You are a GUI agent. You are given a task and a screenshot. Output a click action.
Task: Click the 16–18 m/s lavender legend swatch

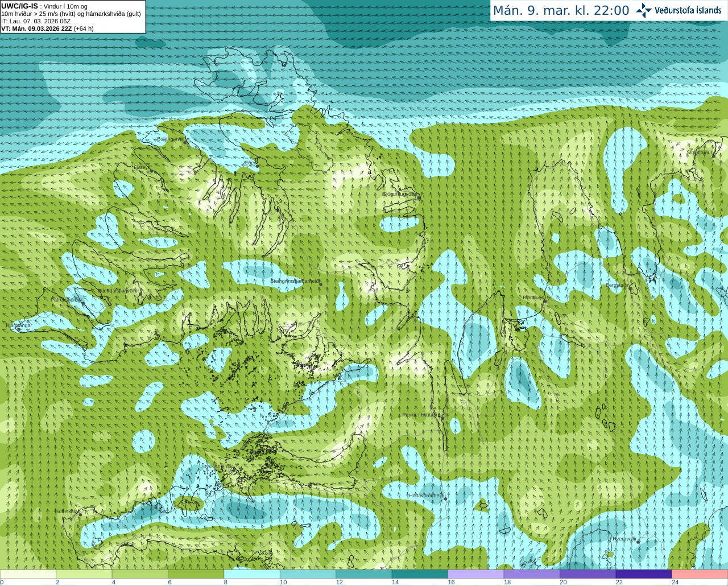(476, 574)
